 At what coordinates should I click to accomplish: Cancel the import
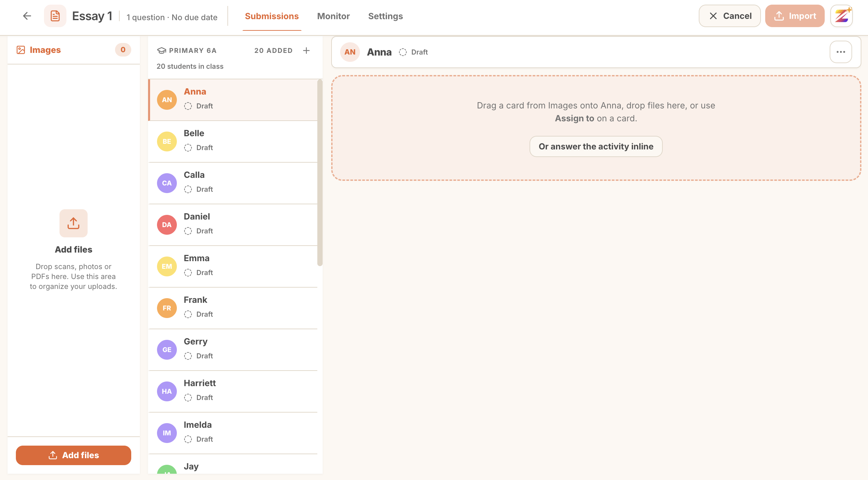pyautogui.click(x=730, y=16)
